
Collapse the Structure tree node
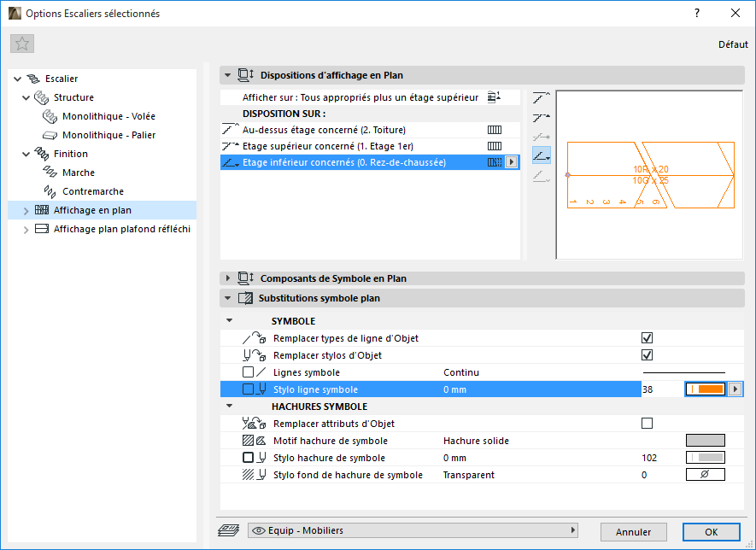tap(26, 97)
